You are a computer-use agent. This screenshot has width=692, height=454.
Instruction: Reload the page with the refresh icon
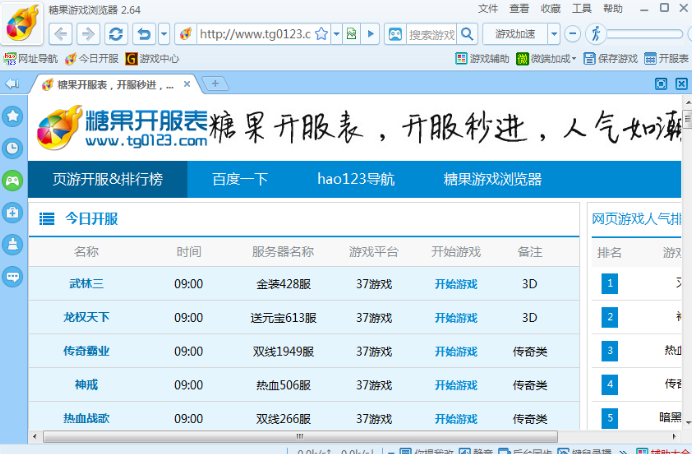116,34
